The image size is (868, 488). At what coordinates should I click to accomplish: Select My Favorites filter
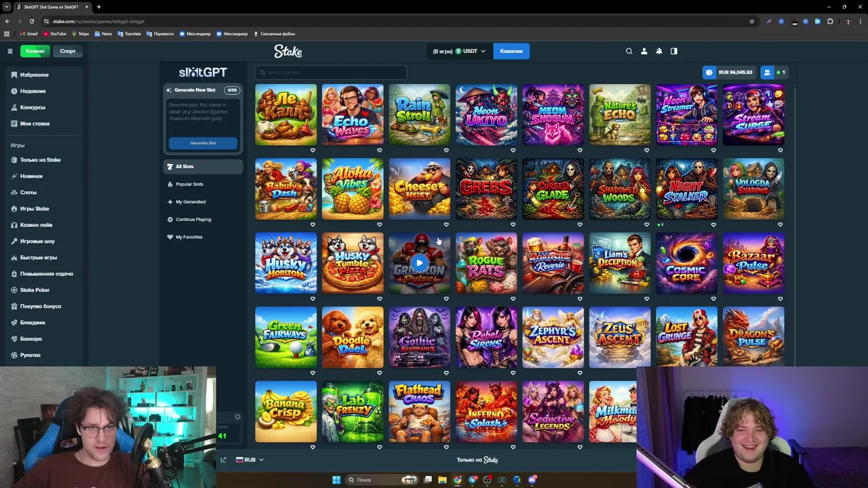(203, 237)
